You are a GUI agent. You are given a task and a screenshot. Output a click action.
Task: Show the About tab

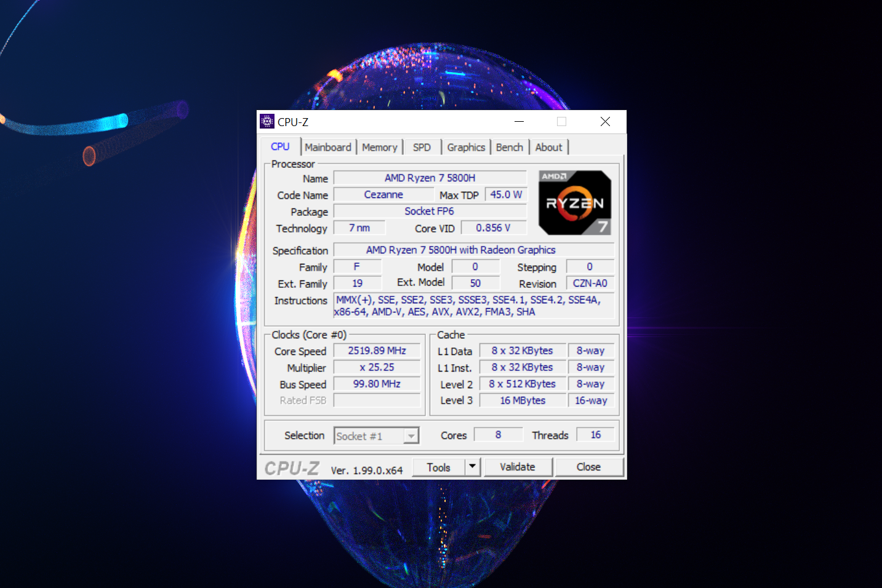click(548, 148)
